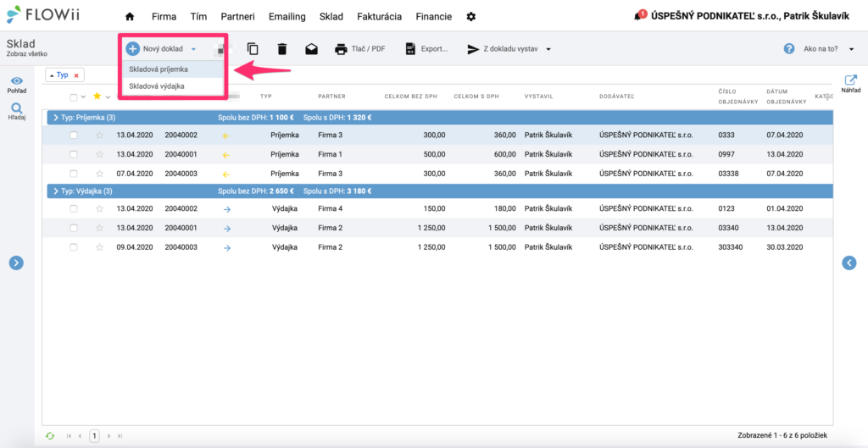Open the Partneri menu
868x448 pixels.
(237, 17)
